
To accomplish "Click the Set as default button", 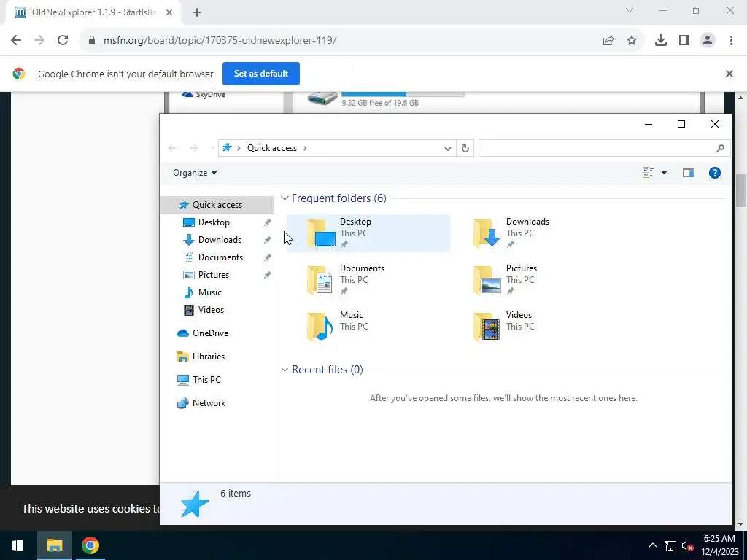I will pyautogui.click(x=261, y=74).
